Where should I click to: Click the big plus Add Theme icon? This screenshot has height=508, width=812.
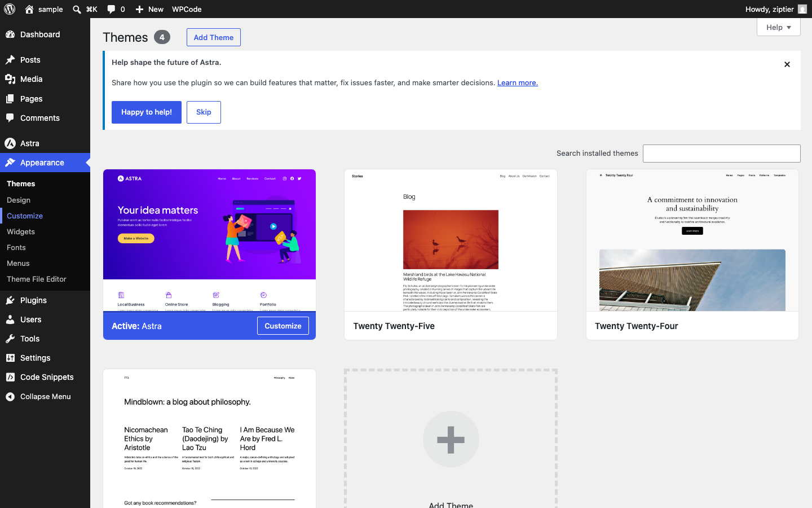[x=451, y=439]
